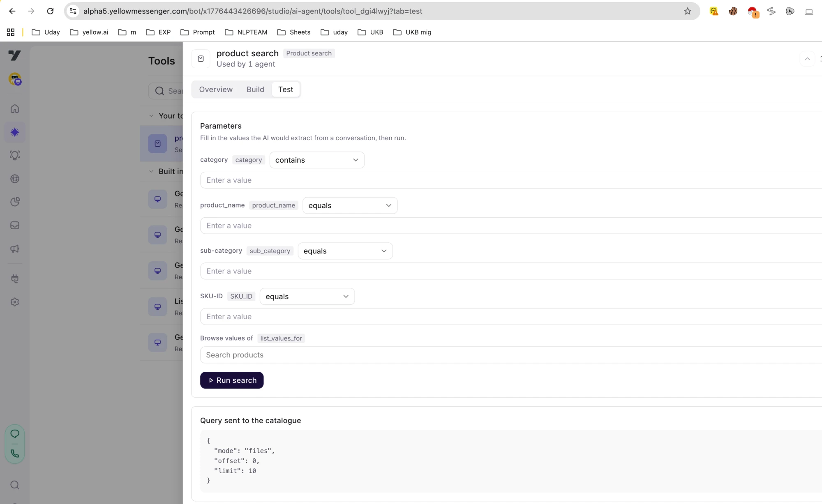Open the chat bubble icon in sidebar
This screenshot has width=822, height=504.
pyautogui.click(x=15, y=434)
